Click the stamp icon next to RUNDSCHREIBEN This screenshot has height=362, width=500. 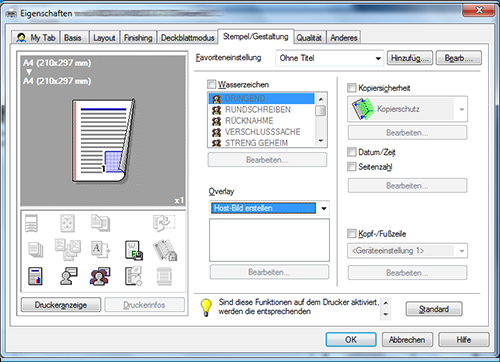click(x=217, y=110)
